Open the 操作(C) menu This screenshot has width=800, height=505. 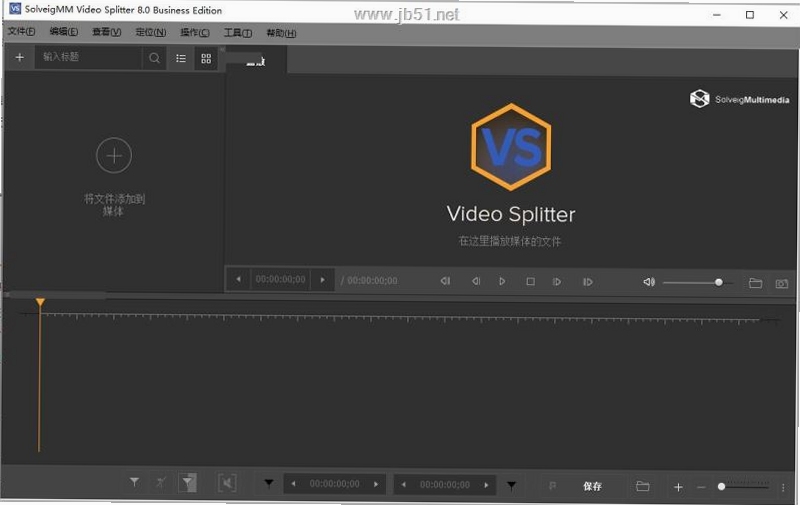[195, 32]
